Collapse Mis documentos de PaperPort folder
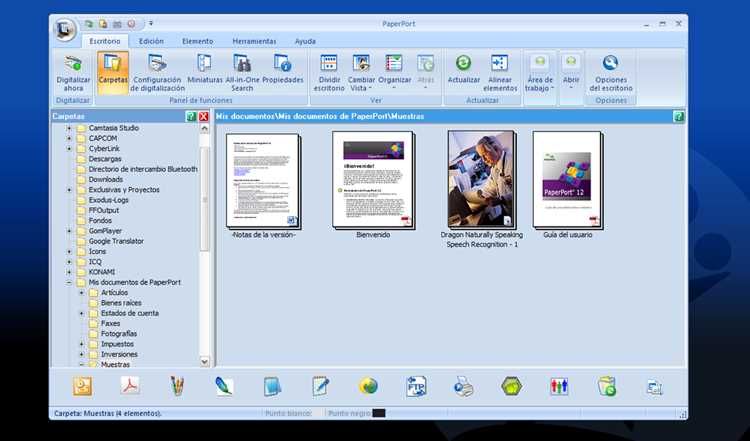750x441 pixels. pos(69,283)
